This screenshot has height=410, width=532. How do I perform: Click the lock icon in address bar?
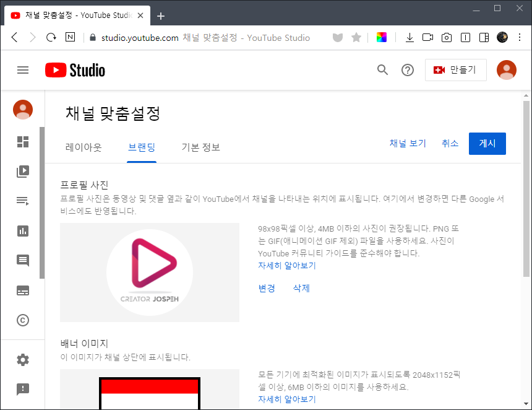point(92,37)
